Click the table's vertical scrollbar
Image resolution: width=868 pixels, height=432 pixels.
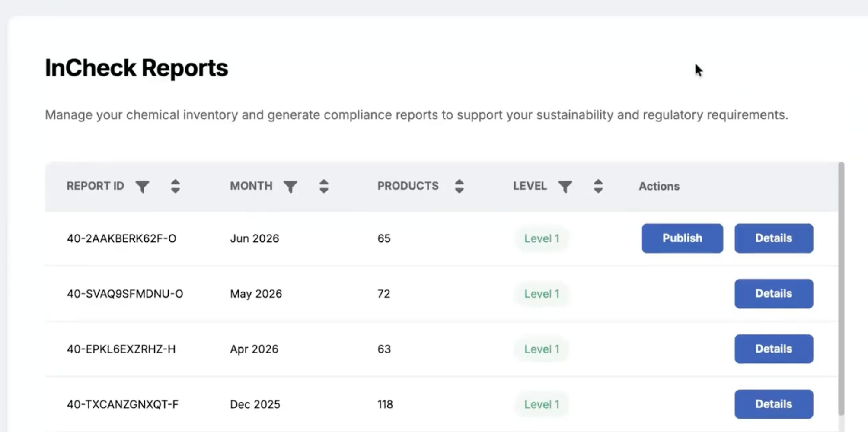[x=841, y=289]
